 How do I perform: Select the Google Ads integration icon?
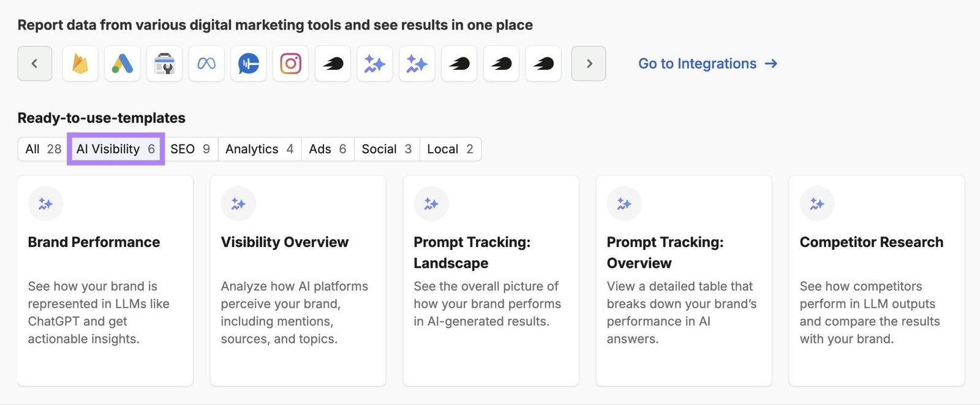(122, 64)
